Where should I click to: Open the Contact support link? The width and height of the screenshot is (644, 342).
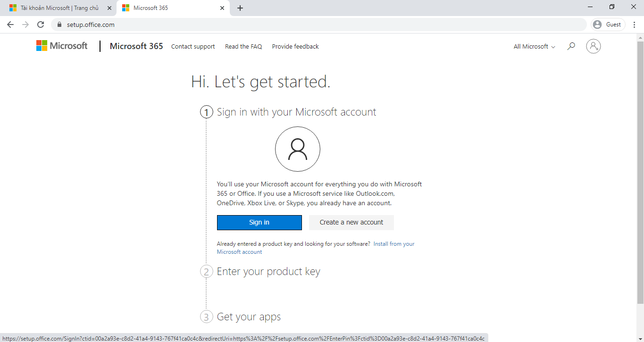click(x=193, y=46)
